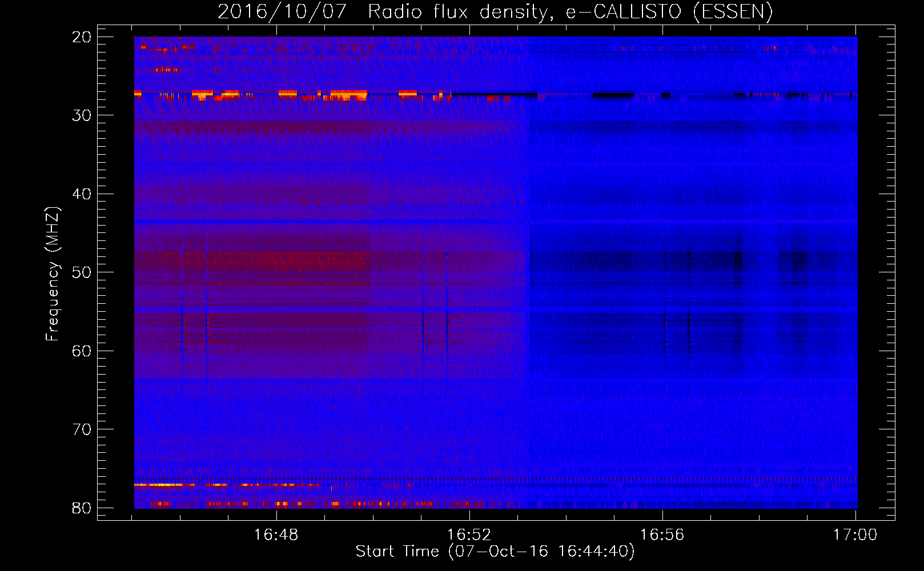Click the '16:52' time tick label
Screen dimensions: 924x571
469,535
